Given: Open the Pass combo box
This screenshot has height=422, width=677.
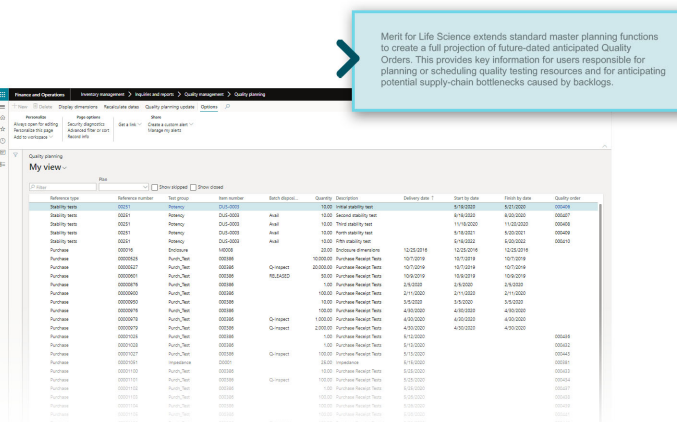Looking at the screenshot, I should [x=123, y=187].
